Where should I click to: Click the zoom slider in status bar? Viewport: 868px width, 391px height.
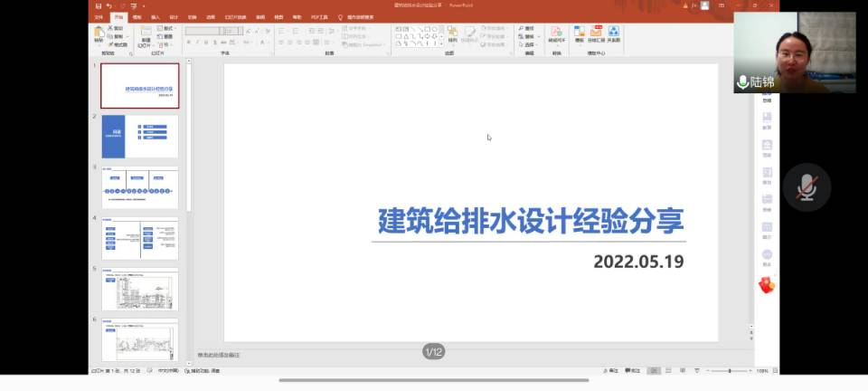pos(729,370)
